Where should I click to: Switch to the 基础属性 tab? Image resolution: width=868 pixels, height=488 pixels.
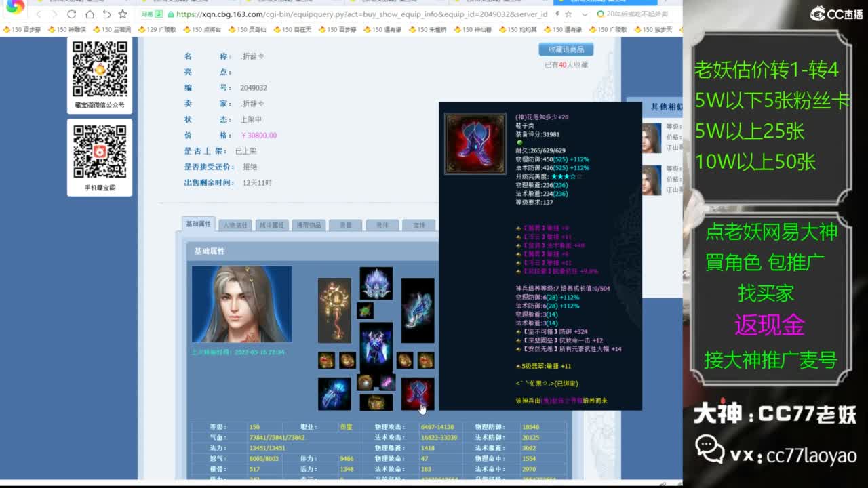(199, 224)
